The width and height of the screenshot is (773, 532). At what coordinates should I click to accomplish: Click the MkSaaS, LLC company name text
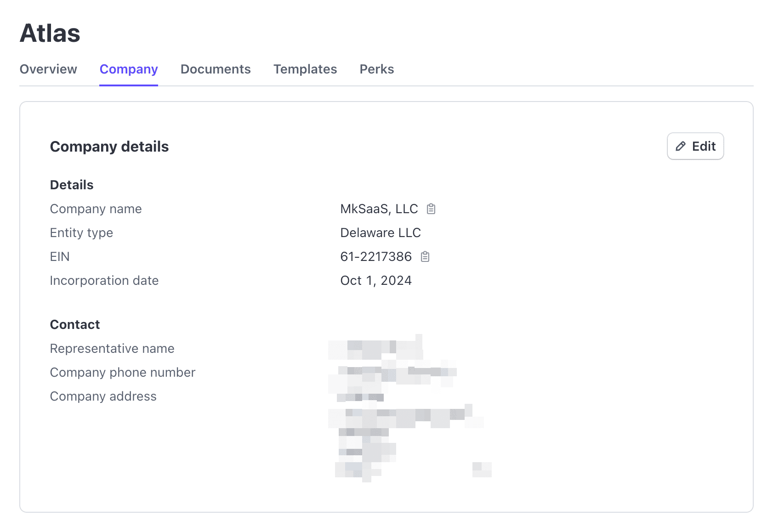coord(379,209)
